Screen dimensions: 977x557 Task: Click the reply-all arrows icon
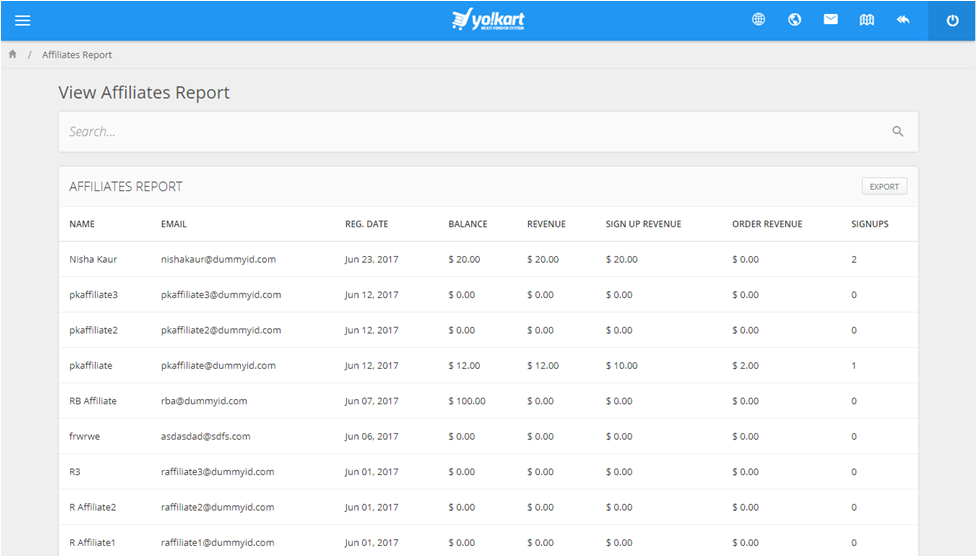click(x=903, y=20)
